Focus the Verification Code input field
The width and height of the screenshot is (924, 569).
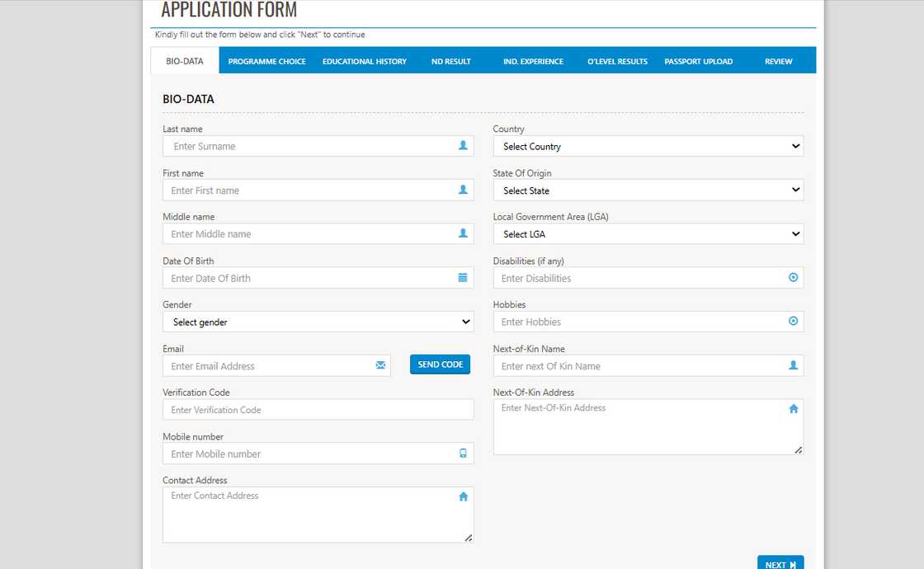pos(318,410)
